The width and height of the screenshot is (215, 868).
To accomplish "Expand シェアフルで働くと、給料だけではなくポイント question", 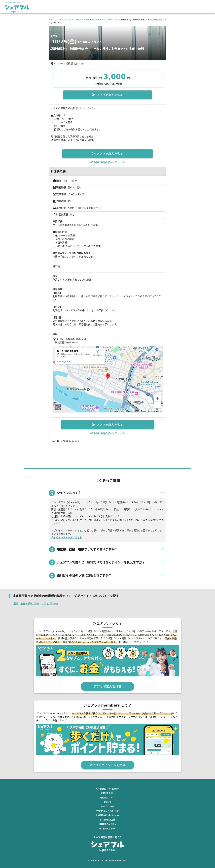I will coord(107,562).
